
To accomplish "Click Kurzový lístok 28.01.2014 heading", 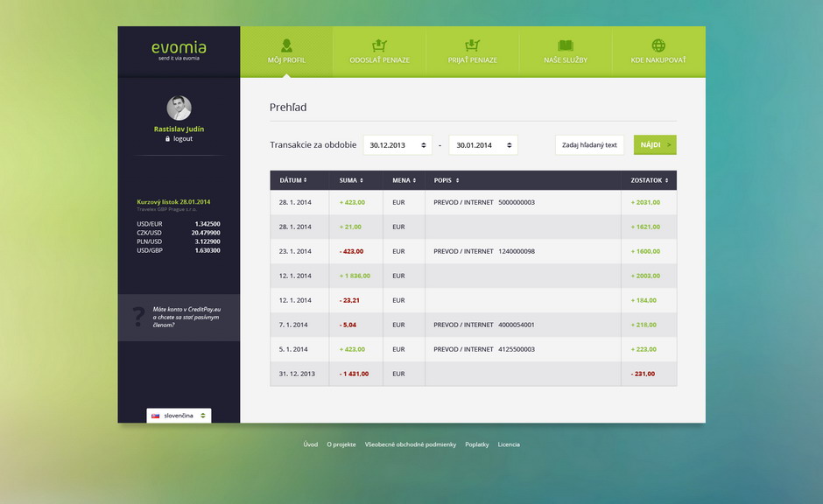I will [x=173, y=202].
